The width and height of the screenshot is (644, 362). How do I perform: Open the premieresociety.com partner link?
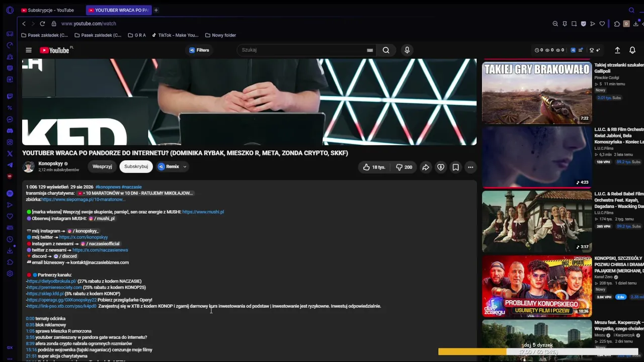[54, 288]
